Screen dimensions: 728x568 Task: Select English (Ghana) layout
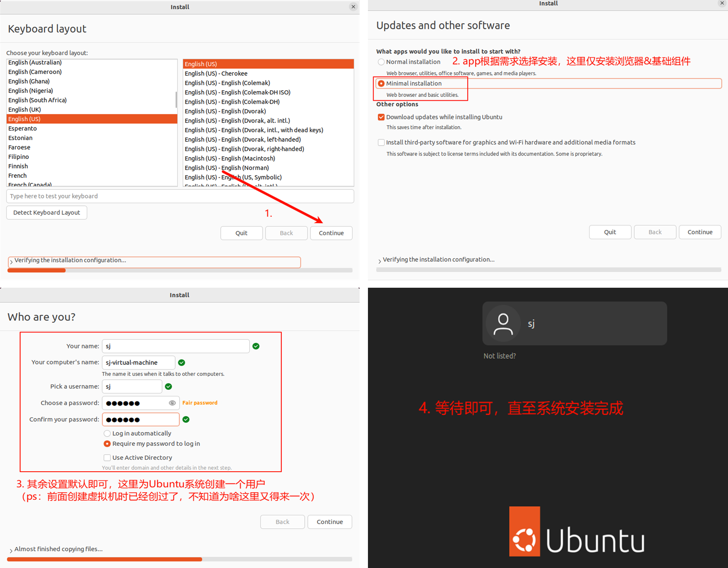[92, 81]
